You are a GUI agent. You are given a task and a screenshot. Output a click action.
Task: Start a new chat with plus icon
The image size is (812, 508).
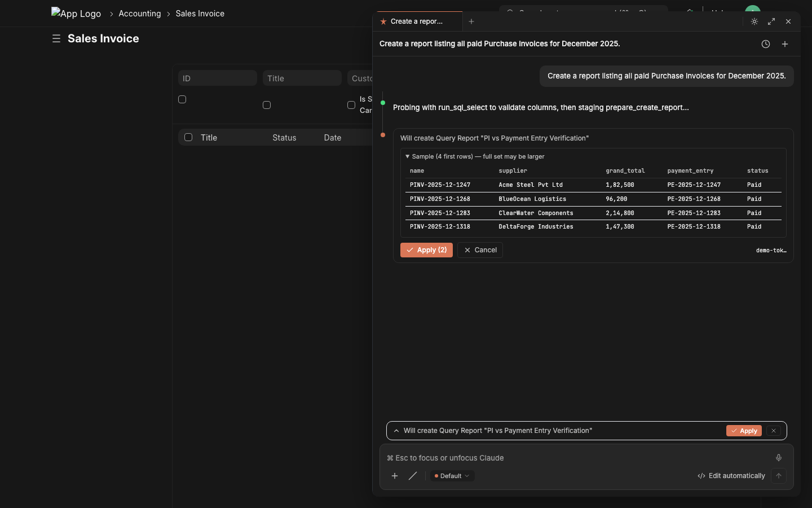point(785,44)
